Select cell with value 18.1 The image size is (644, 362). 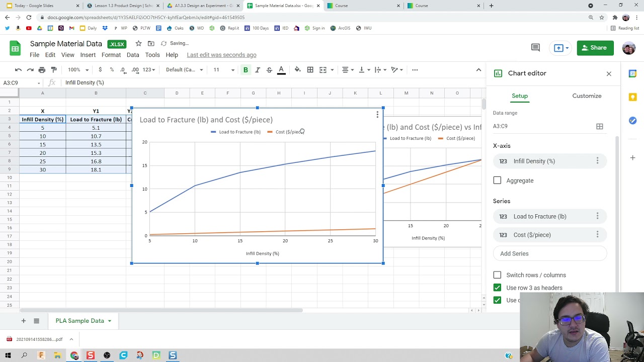click(96, 170)
